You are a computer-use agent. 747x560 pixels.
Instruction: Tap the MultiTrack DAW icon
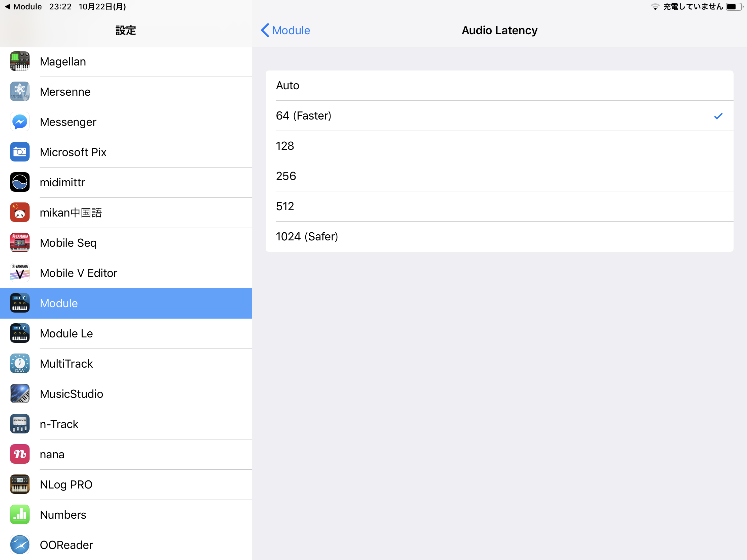[x=19, y=364]
